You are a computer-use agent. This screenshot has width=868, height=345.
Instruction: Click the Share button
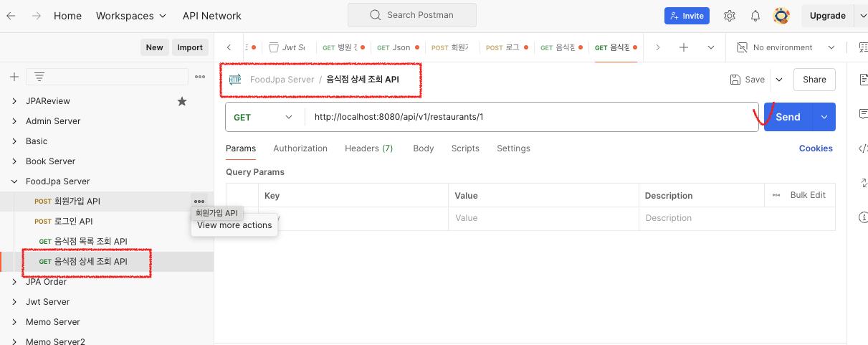[x=814, y=80]
